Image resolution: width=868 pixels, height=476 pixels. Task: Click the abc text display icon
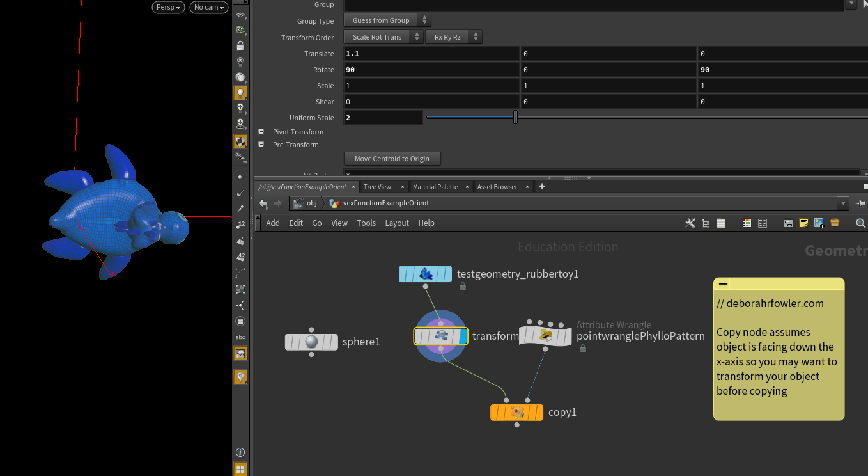pyautogui.click(x=240, y=337)
